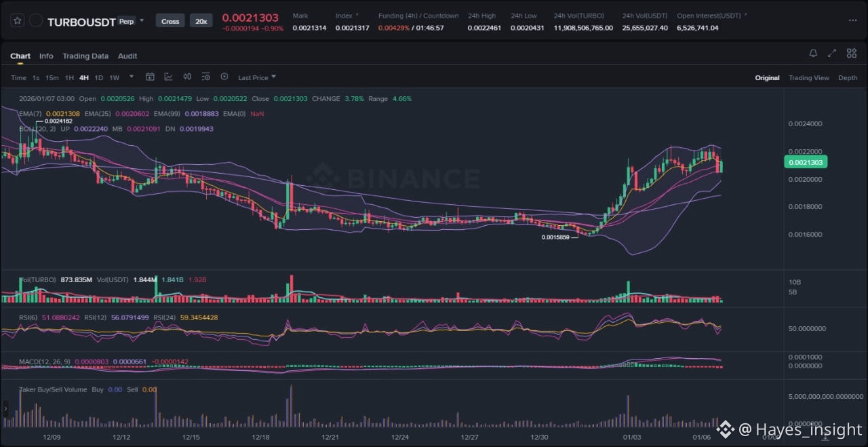The height and width of the screenshot is (447, 868).
Task: Switch to the Depth chart view
Action: click(x=848, y=78)
